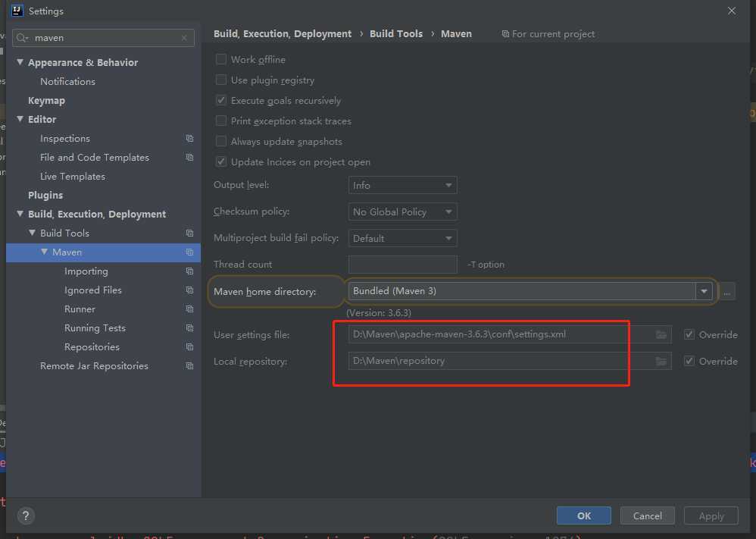Screen dimensions: 756x539
Task: Open Ignored Files settings under Maven
Action: (93, 290)
